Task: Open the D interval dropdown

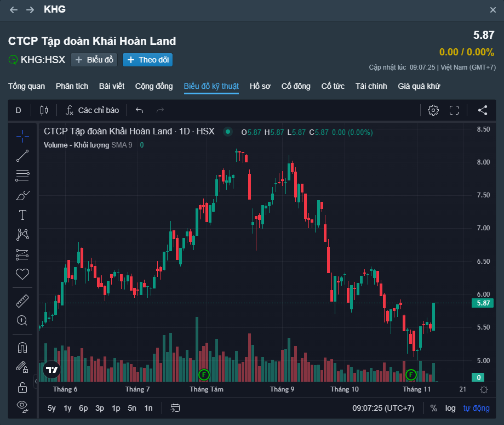Action: click(x=18, y=110)
